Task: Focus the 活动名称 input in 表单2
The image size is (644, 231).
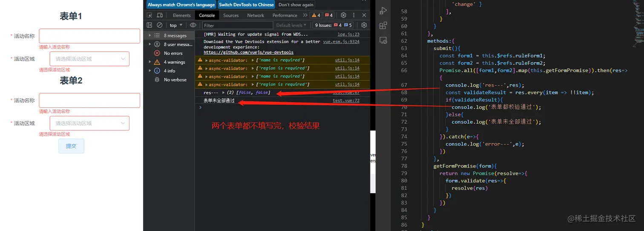Action: point(89,100)
